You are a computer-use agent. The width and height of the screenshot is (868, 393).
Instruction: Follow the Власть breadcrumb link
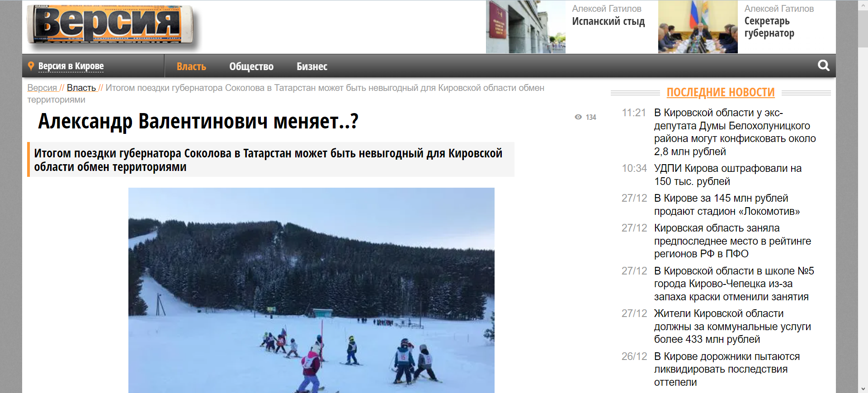click(x=81, y=88)
